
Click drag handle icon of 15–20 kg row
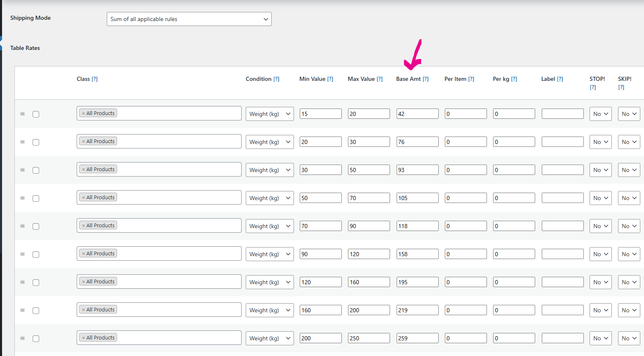point(23,114)
